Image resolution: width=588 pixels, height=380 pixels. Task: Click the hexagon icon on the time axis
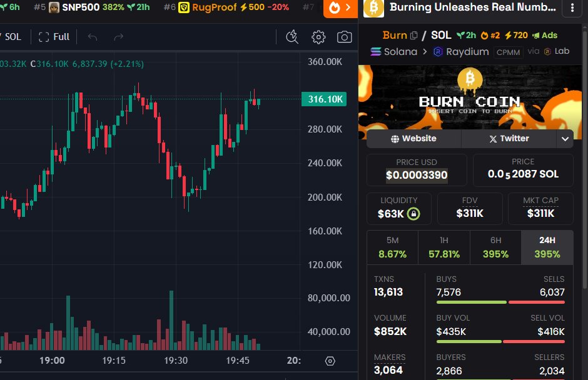click(x=330, y=361)
